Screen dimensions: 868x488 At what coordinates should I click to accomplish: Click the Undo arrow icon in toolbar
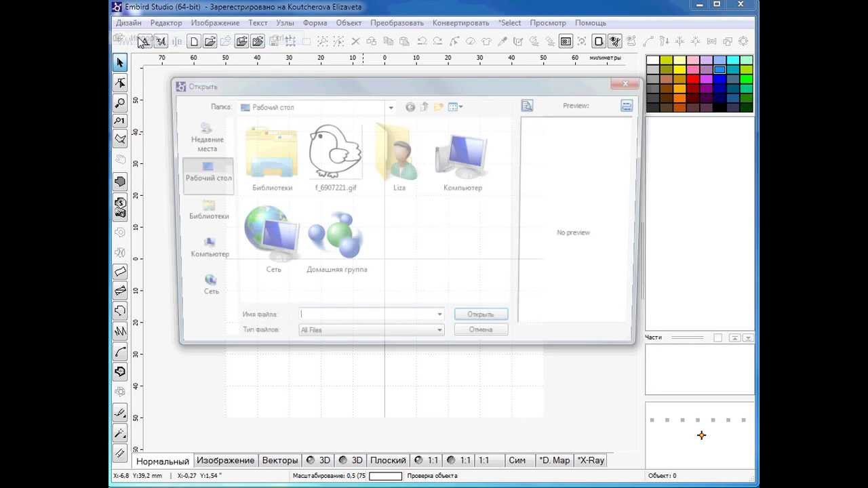421,41
